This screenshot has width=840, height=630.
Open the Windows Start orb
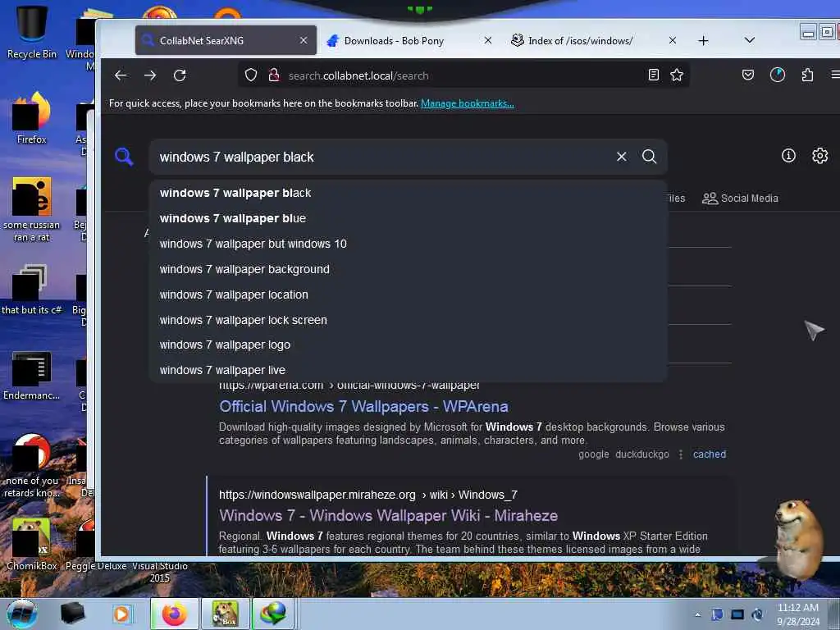pos(22,614)
